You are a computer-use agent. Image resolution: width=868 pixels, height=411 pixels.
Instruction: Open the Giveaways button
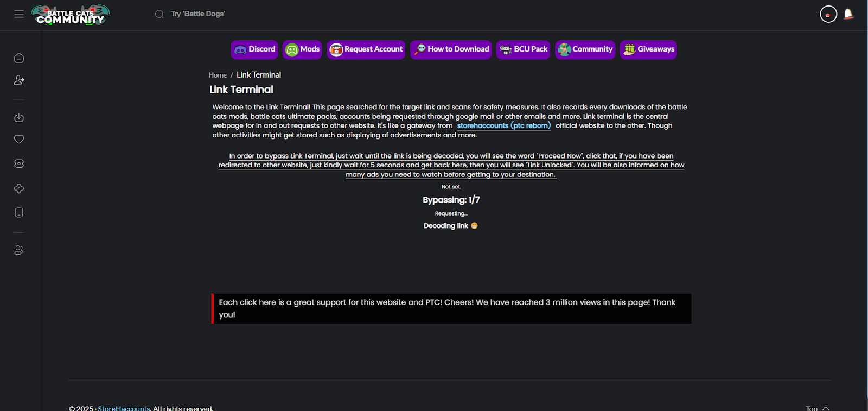tap(648, 49)
